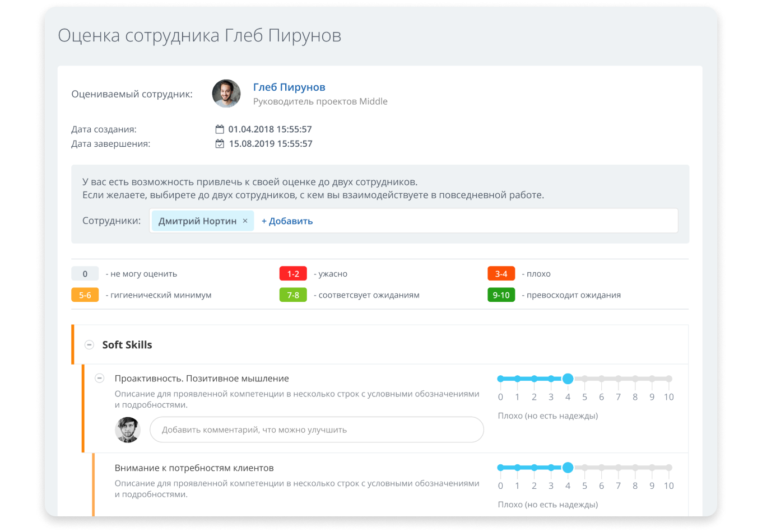Open Глеб Пирунов profile link
The height and width of the screenshot is (532, 762).
289,87
